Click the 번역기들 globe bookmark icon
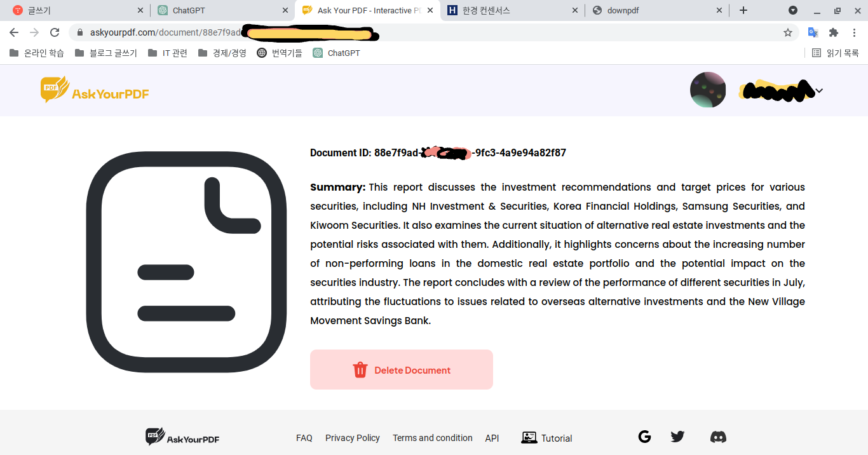 (x=262, y=53)
